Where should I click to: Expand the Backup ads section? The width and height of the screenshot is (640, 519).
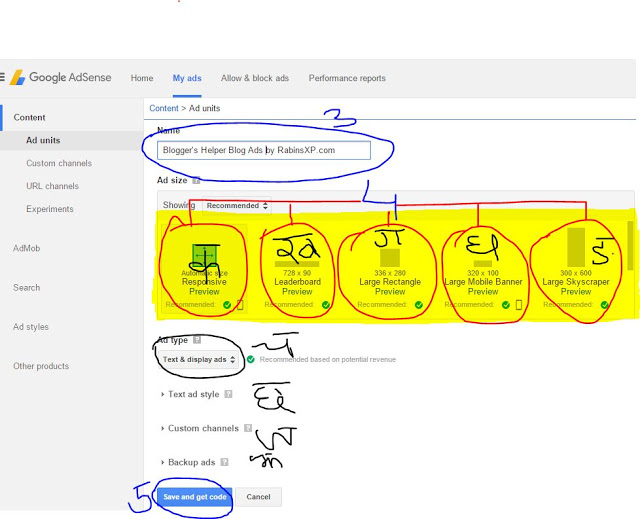[188, 462]
